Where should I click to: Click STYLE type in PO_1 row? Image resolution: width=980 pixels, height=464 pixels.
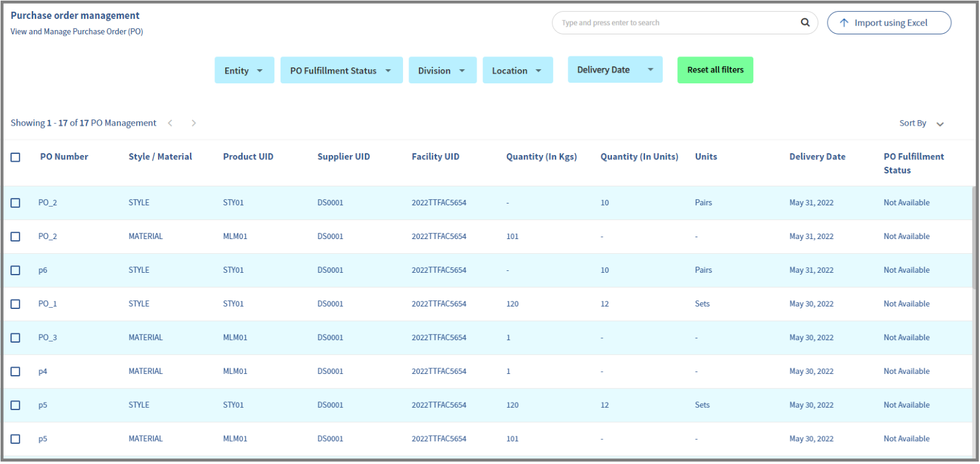139,304
